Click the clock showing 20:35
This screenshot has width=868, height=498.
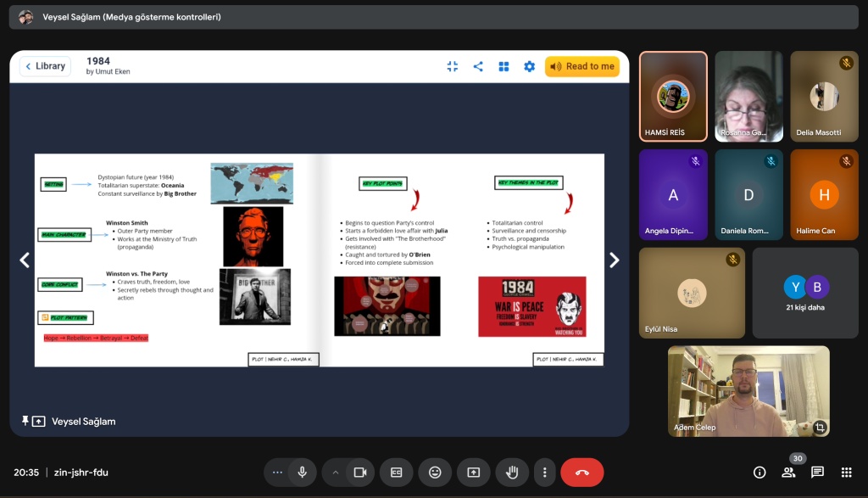point(26,473)
